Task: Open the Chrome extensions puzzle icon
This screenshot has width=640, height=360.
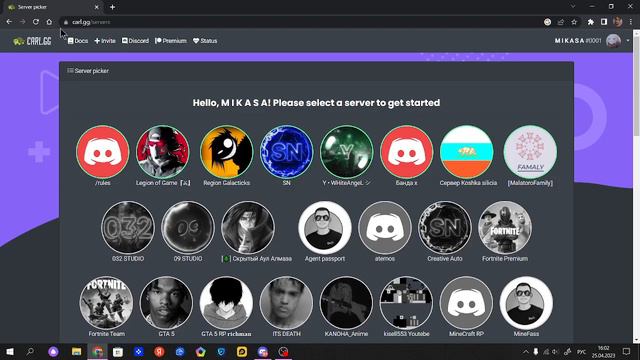Action: tap(591, 22)
